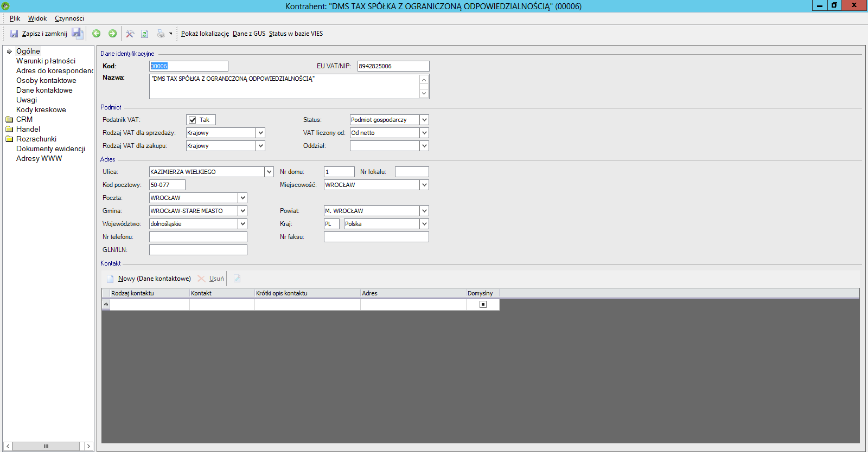Click left pane horizontal scrollbar thumb
This screenshot has width=868, height=452.
(x=46, y=446)
